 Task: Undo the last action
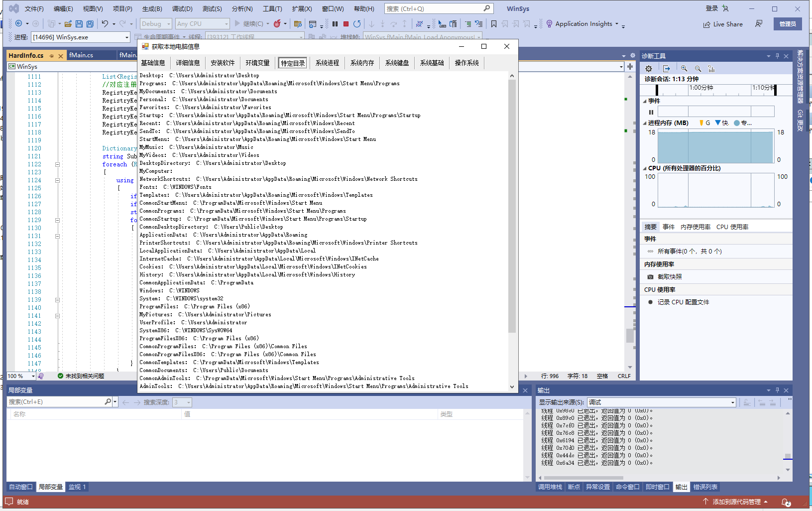click(105, 23)
